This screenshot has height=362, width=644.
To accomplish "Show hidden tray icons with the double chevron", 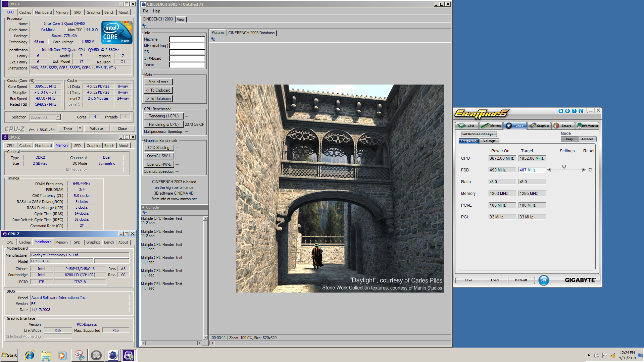I will [x=589, y=355].
